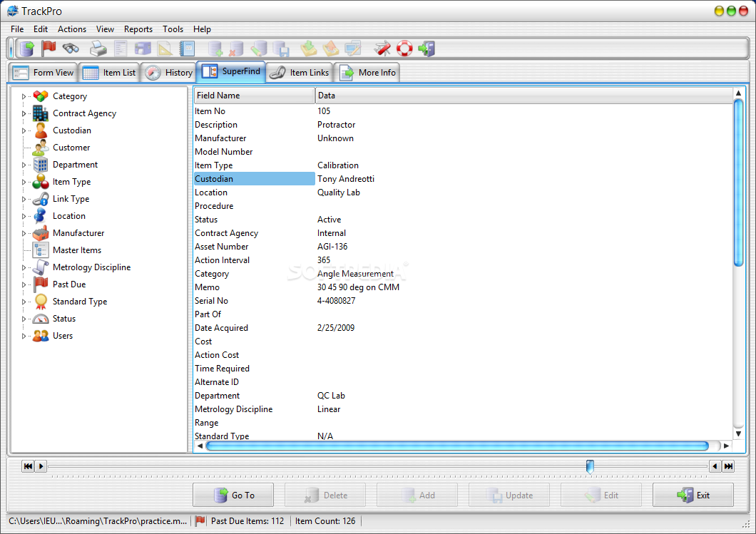Viewport: 756px width, 534px height.
Task: Click the Location pushpin icon
Action: [41, 216]
